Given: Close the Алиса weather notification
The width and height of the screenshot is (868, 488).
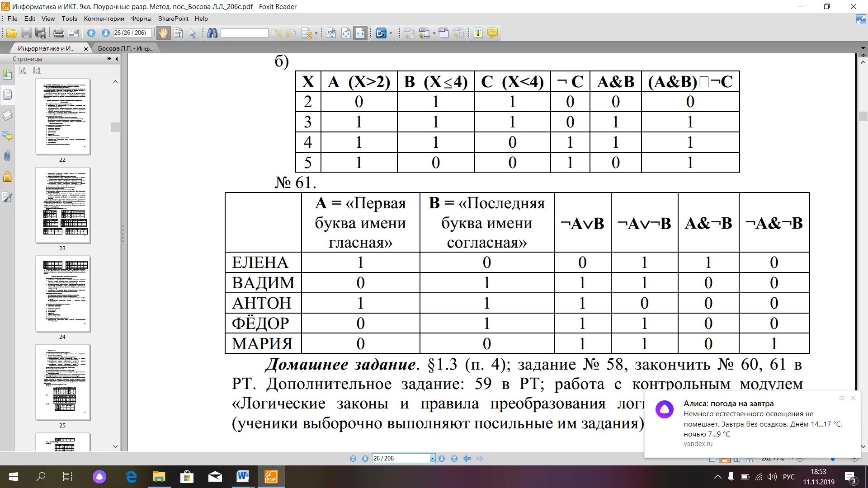Looking at the screenshot, I should coord(853,398).
